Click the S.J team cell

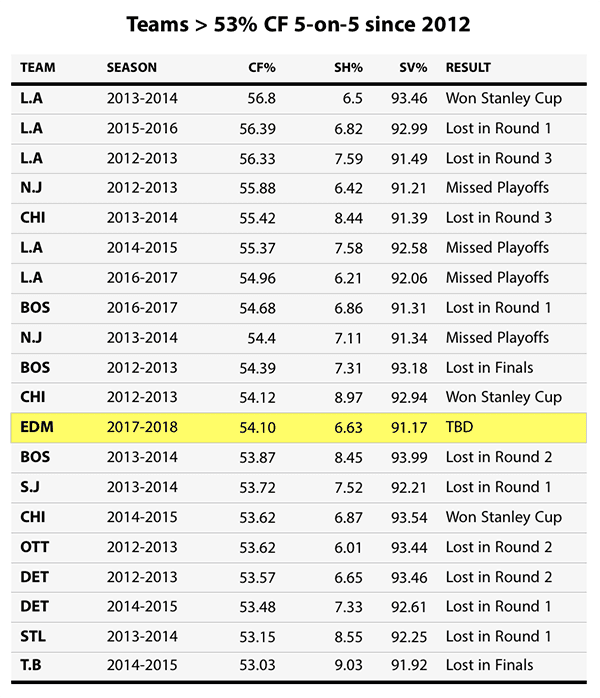click(32, 487)
